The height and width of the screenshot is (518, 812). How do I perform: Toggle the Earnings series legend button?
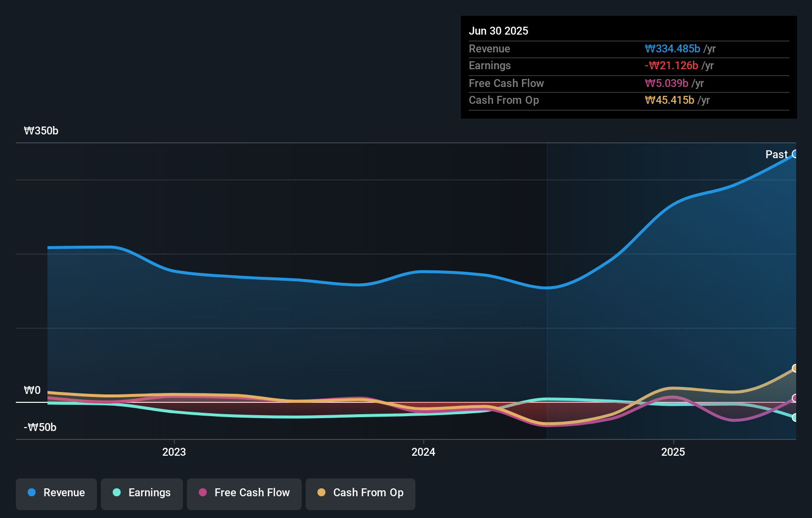[x=142, y=494]
